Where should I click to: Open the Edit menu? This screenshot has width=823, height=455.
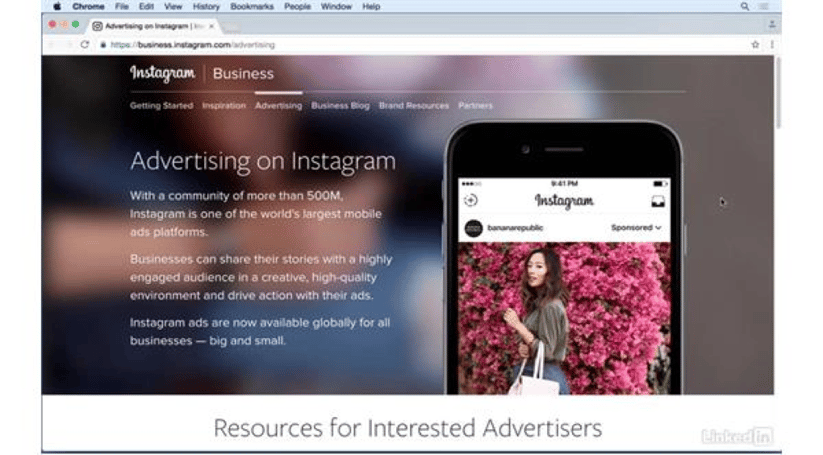tap(146, 6)
